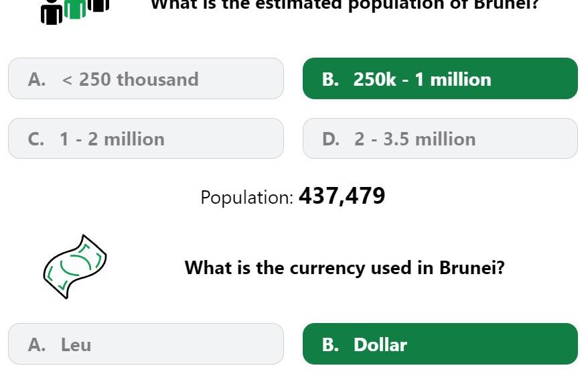
Task: Select answer C '1 - 2 million'
Action: 146,139
